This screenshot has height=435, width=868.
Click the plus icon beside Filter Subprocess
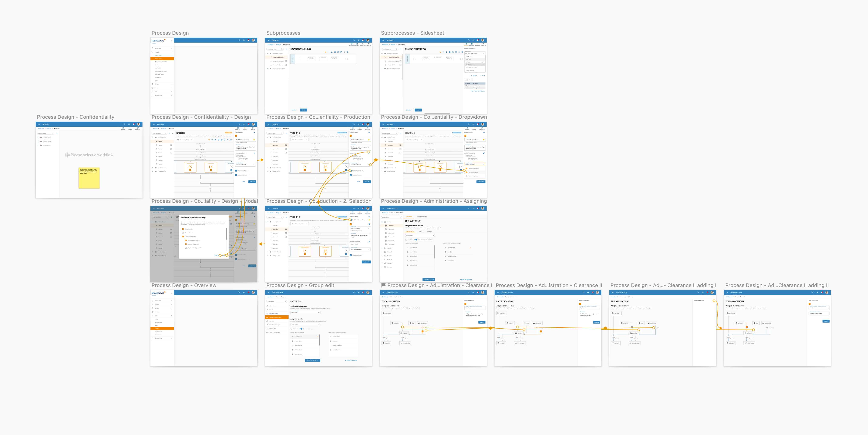click(x=286, y=49)
